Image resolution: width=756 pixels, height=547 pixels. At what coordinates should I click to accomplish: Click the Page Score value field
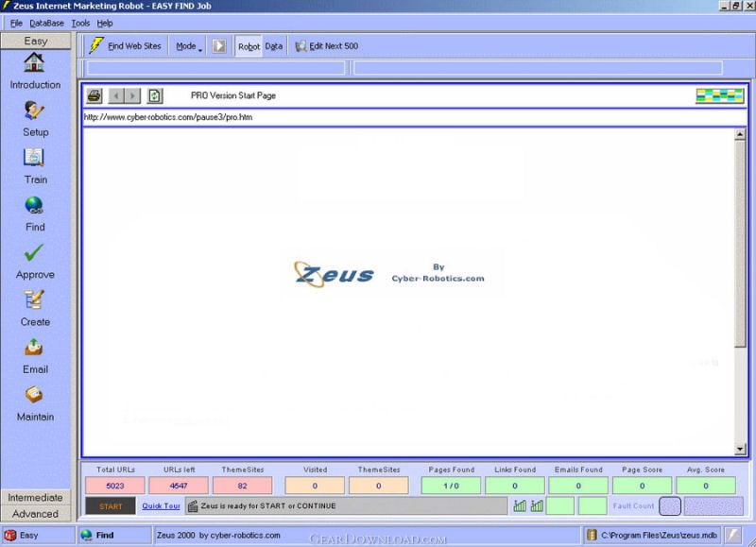[x=643, y=486]
